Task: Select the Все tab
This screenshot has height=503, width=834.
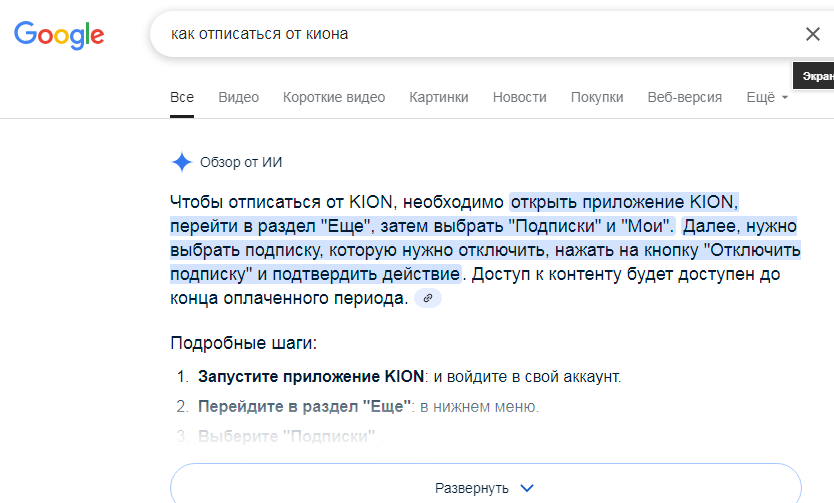Action: point(182,97)
